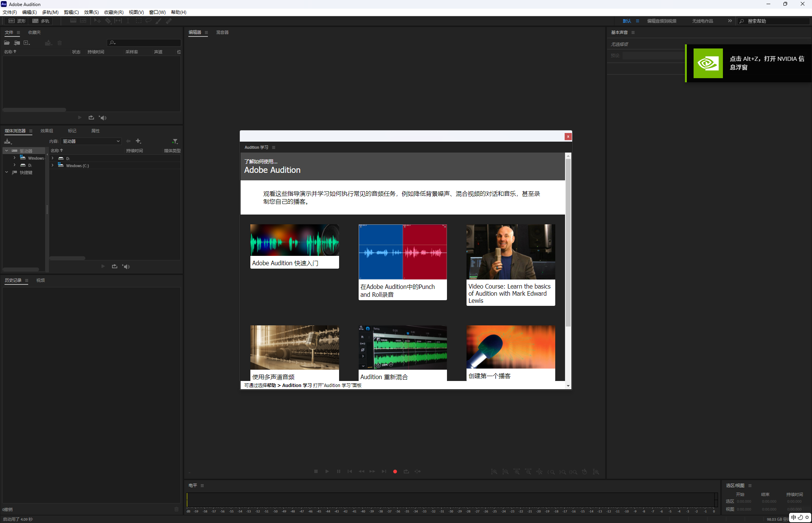
Task: Click Play button in transport
Action: 327,471
